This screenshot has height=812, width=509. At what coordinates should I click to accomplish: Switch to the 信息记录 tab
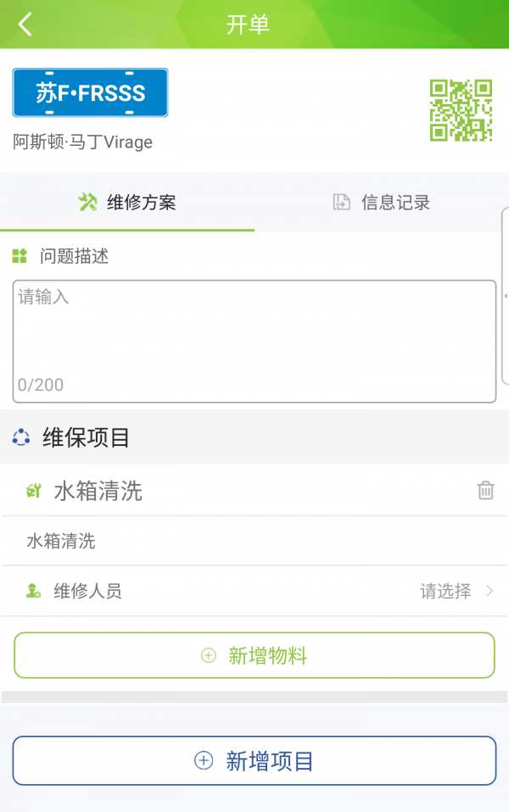(x=380, y=203)
